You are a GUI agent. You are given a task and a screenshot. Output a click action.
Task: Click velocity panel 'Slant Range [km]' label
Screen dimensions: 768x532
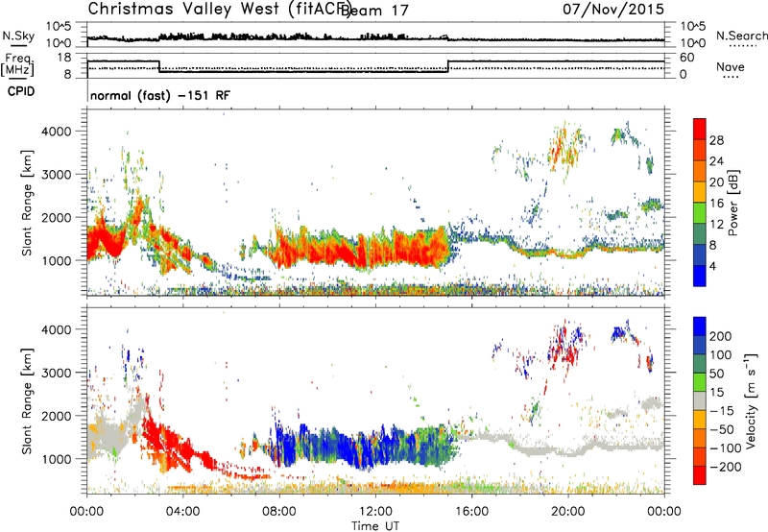(27, 400)
